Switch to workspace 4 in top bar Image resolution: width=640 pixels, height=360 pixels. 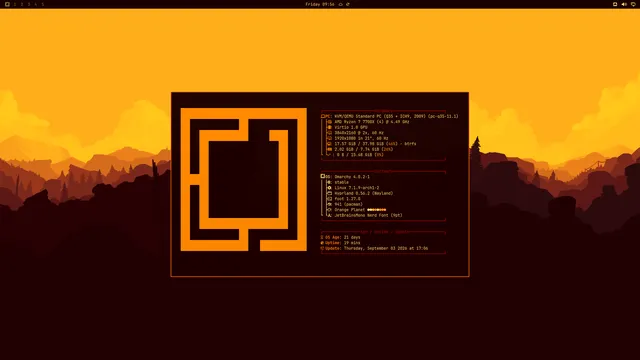(36, 4)
